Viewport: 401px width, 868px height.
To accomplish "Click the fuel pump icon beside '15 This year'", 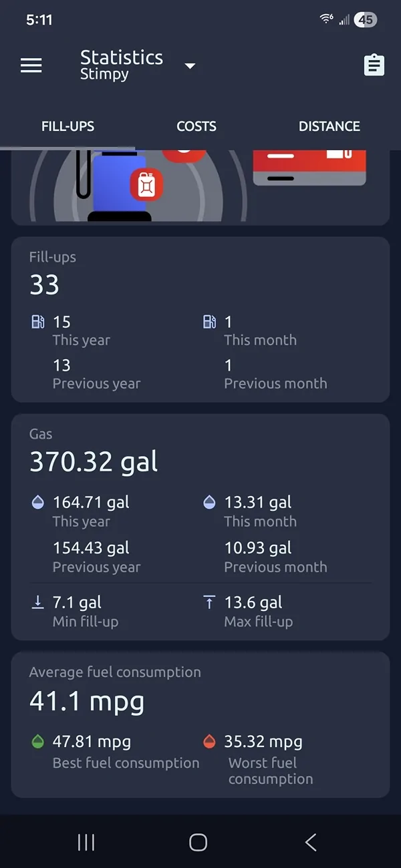I will 38,322.
